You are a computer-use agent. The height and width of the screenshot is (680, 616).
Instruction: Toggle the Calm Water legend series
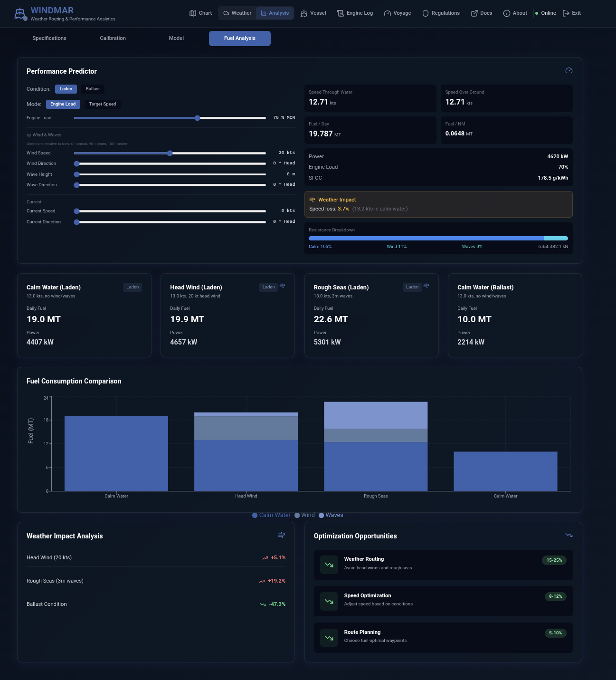pyautogui.click(x=271, y=515)
